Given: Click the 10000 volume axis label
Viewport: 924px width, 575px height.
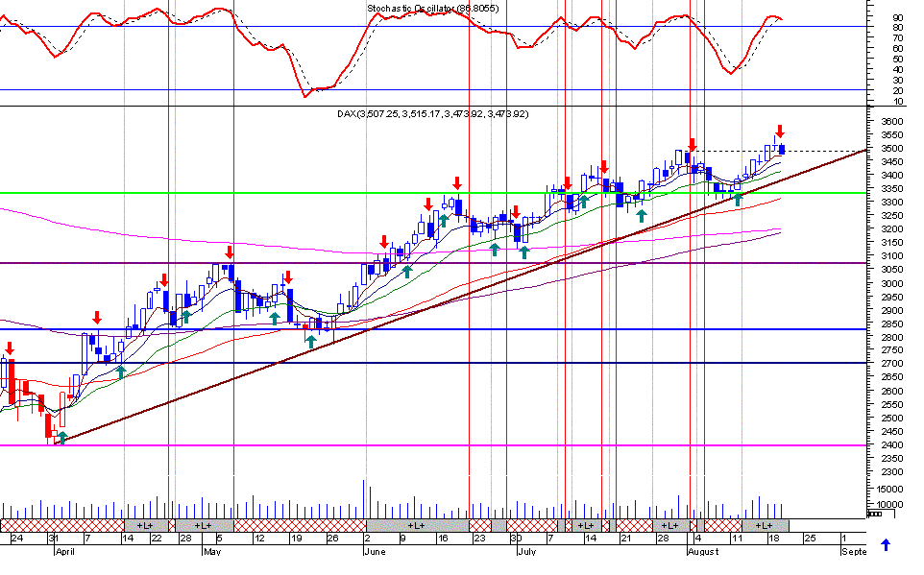Looking at the screenshot, I should click(889, 504).
